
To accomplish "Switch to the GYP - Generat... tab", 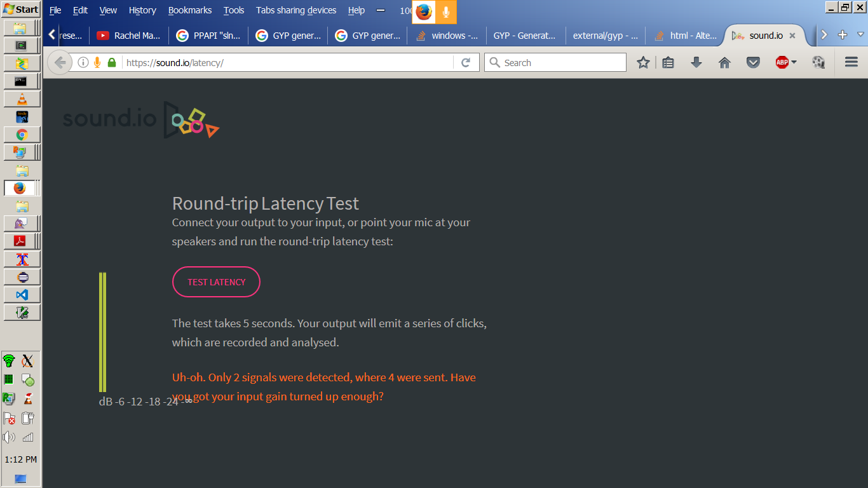I will pyautogui.click(x=526, y=36).
